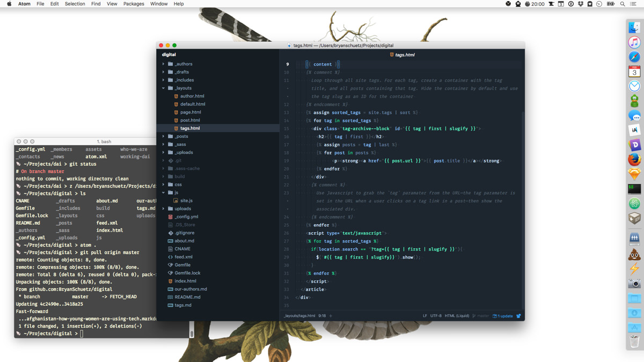Click the ruby icon next to Gemfile
The width and height of the screenshot is (644, 362).
click(x=171, y=265)
